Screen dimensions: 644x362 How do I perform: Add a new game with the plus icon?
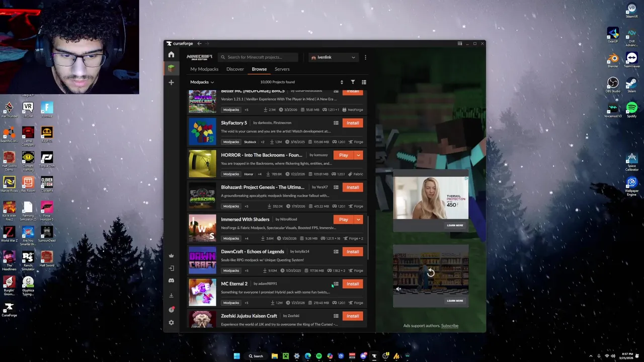171,82
